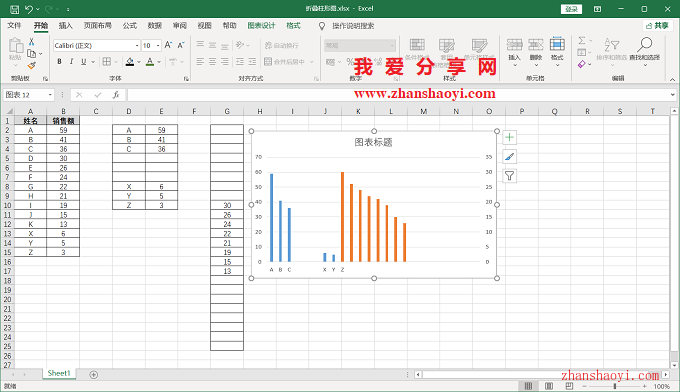
Task: Open the underline style dropdown arrow
Action: 93,62
